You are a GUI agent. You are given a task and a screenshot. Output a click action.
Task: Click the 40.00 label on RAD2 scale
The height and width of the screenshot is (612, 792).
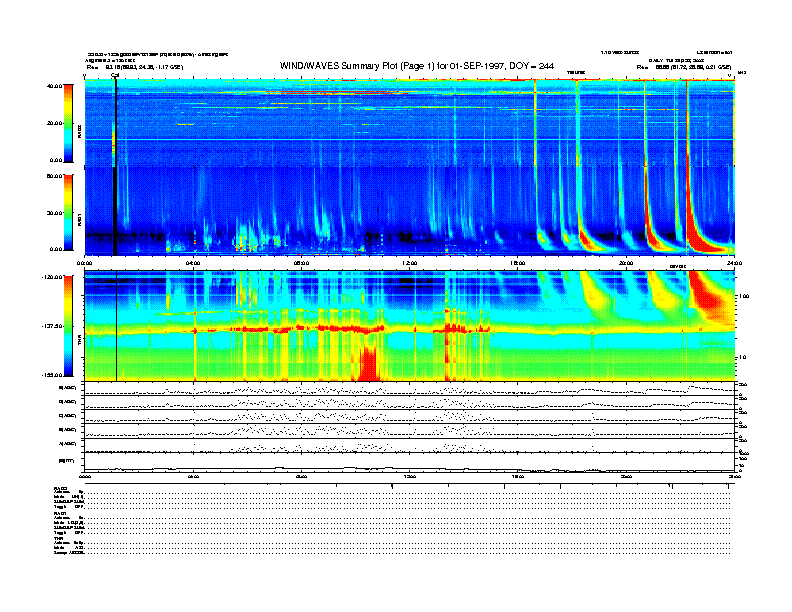coord(54,86)
